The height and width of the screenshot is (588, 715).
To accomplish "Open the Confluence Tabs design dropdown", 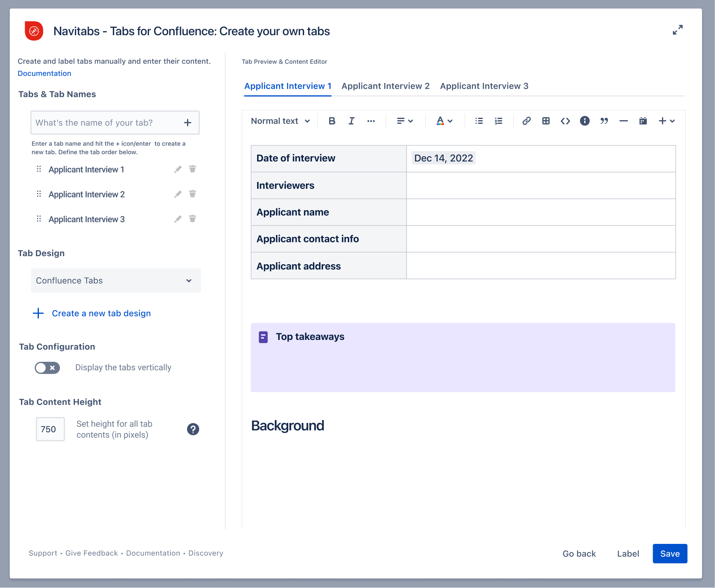I will pos(116,280).
